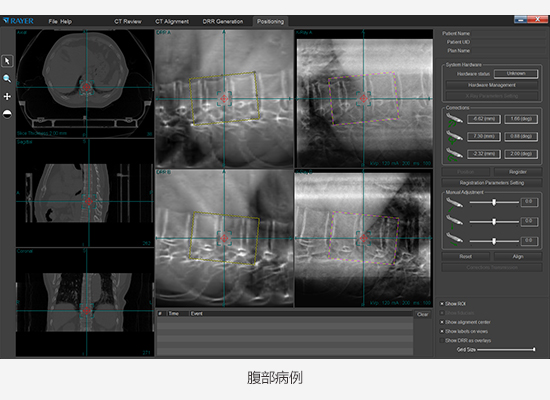Disable Show alignment center
The height and width of the screenshot is (400, 550).
(x=442, y=322)
